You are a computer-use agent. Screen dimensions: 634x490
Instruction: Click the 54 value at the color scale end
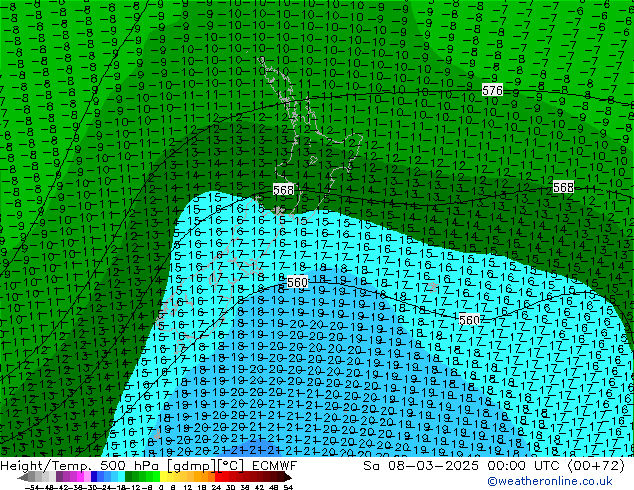[288, 487]
